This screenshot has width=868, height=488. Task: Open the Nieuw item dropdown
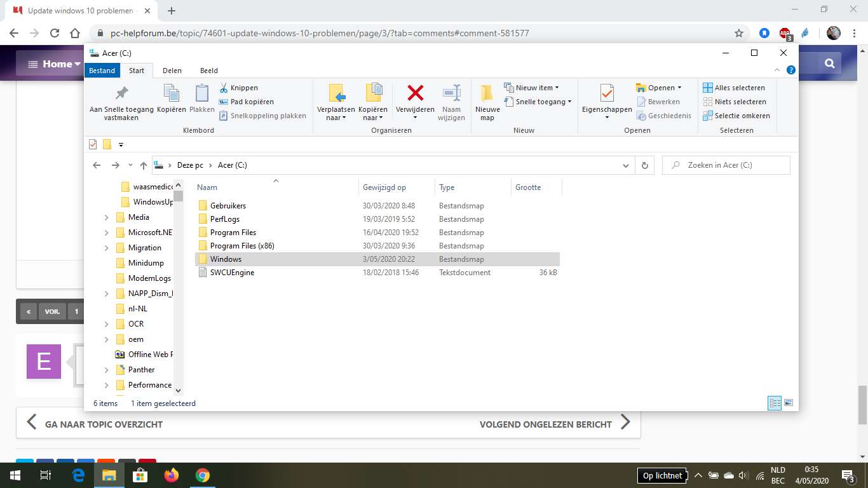[x=531, y=88]
